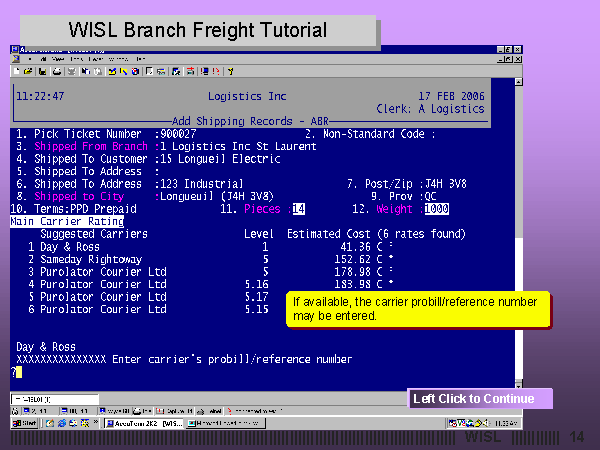The image size is (600, 450).
Task: Click the yellow arrow pointer toolbar icon
Action: pyautogui.click(x=123, y=71)
